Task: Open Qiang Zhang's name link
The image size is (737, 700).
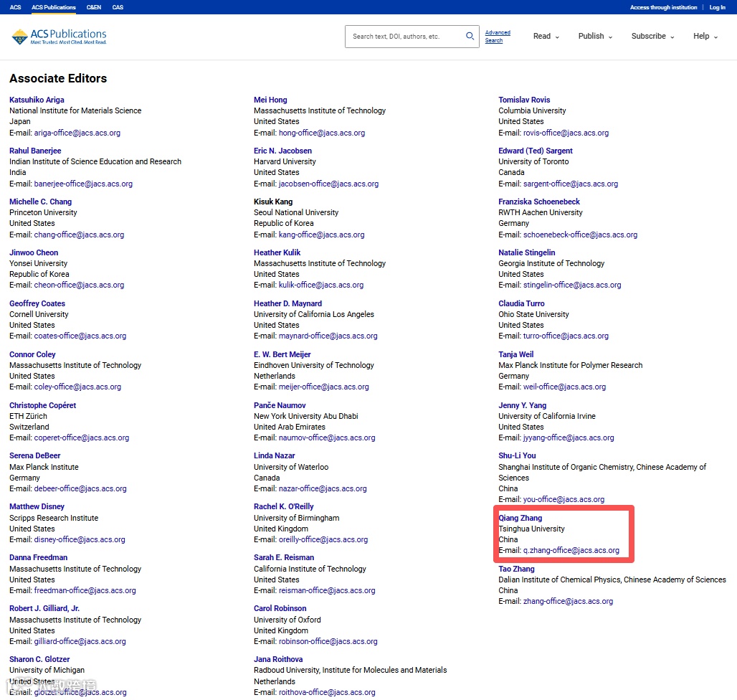Action: coord(520,518)
